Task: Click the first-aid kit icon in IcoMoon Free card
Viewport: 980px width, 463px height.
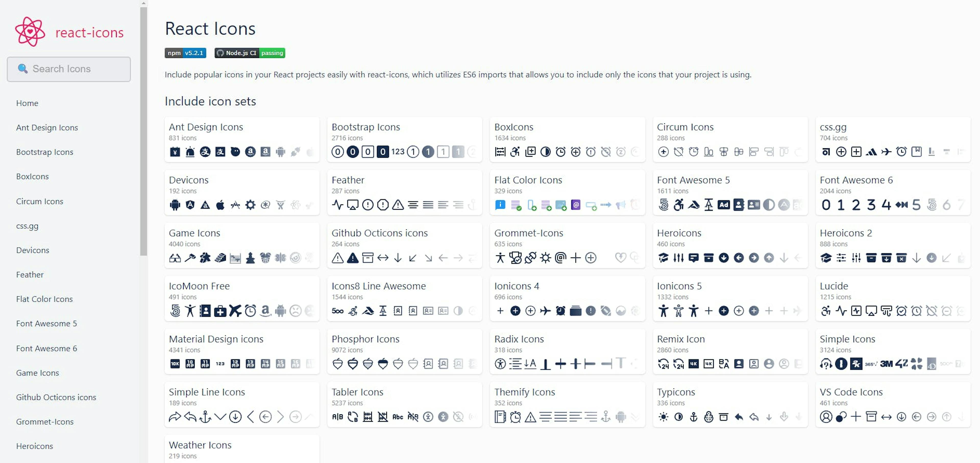Action: point(220,311)
